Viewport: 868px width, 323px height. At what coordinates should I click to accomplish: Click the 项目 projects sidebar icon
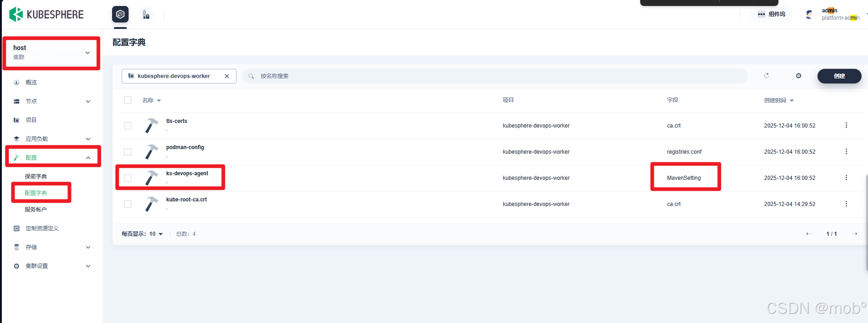17,120
